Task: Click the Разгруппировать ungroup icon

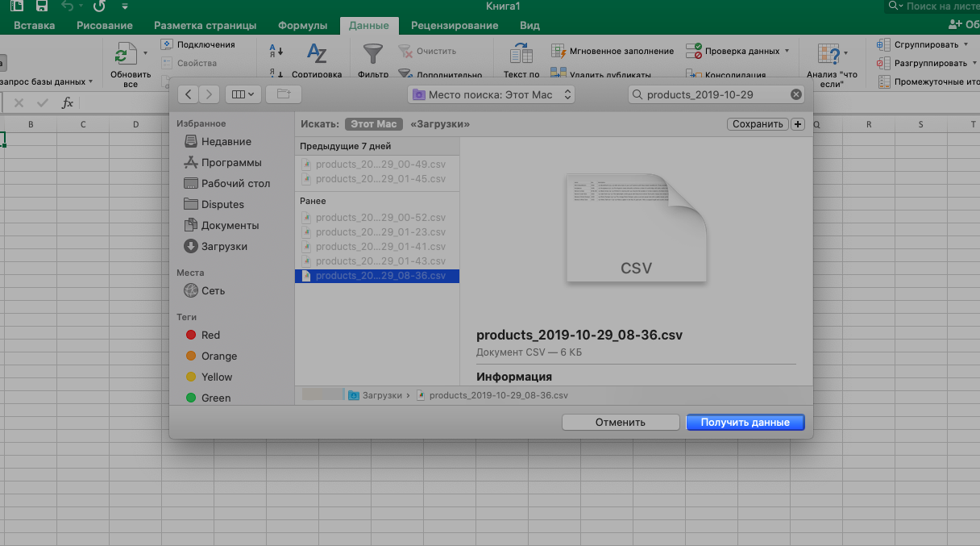Action: pos(884,63)
